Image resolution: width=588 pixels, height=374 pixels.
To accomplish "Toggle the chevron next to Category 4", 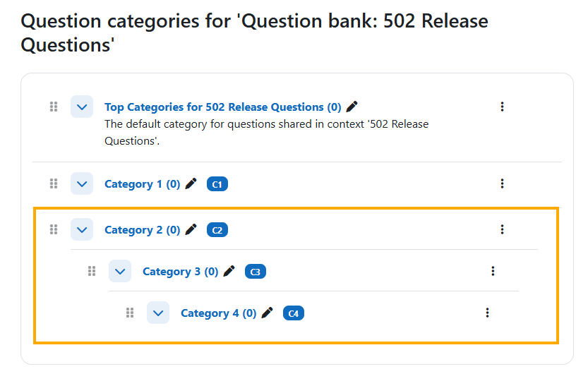I will 158,313.
